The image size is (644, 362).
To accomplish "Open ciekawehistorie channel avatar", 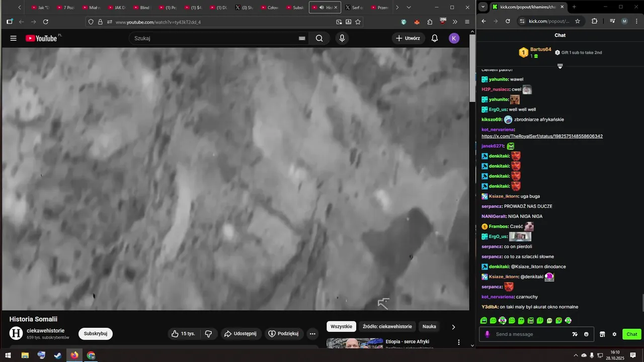I will (x=16, y=333).
